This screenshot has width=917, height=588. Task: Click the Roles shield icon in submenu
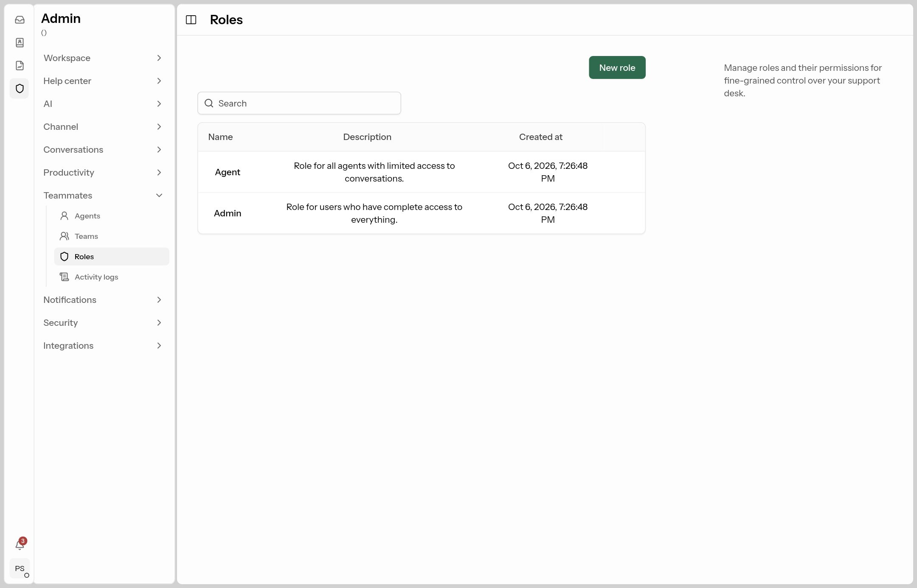64,257
